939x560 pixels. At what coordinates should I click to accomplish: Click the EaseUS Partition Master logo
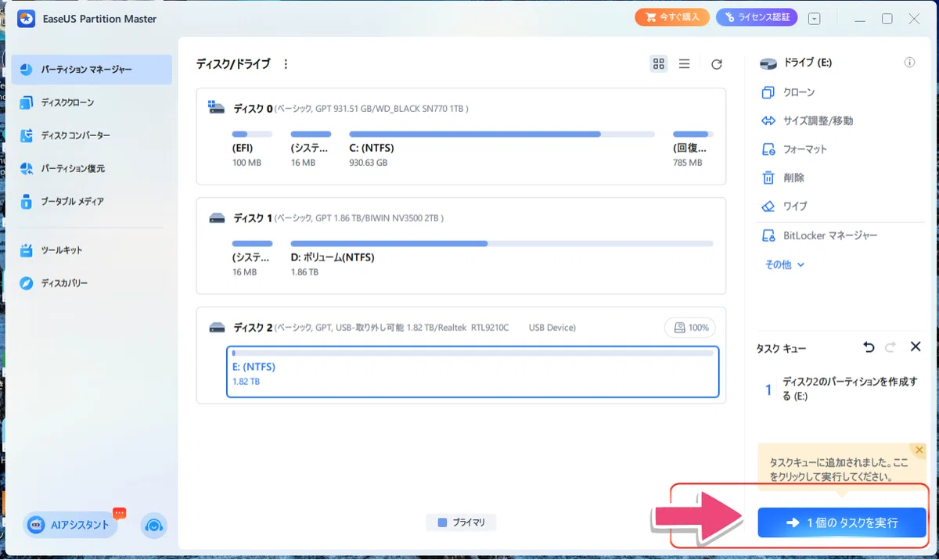27,19
